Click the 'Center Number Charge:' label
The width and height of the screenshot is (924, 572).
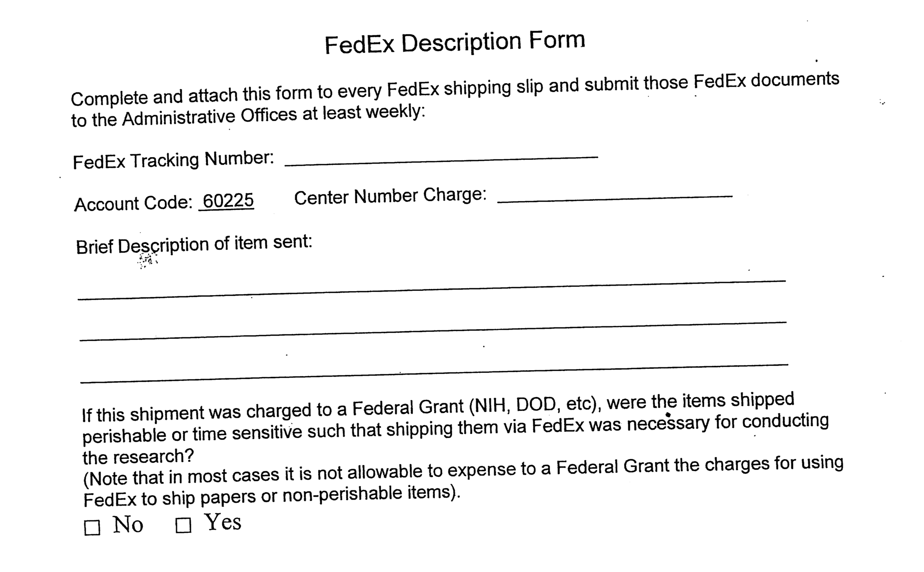pos(390,197)
